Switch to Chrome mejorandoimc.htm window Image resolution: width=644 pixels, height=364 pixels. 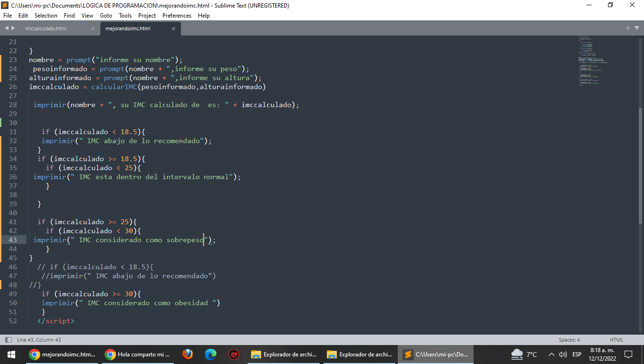[63, 355]
